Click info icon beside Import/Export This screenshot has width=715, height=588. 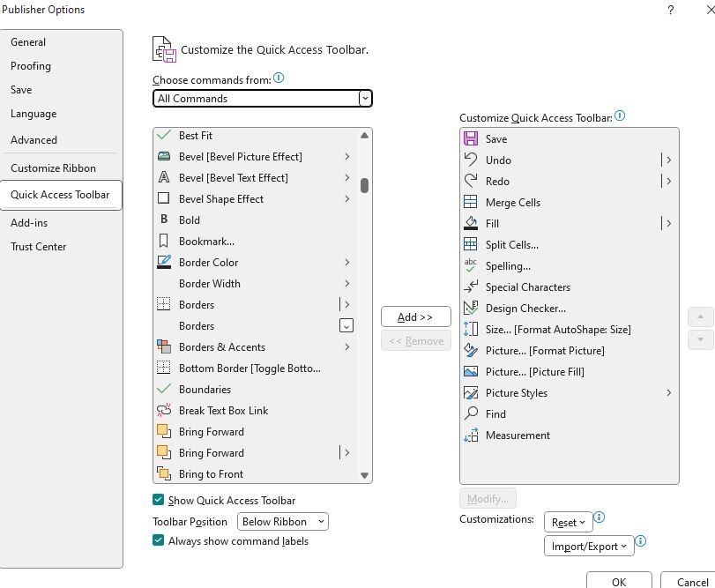(x=641, y=540)
